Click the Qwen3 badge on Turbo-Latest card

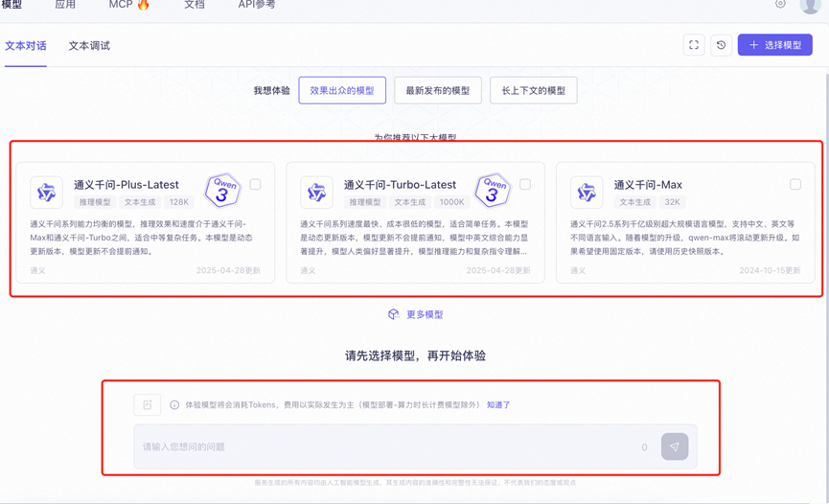coord(493,191)
